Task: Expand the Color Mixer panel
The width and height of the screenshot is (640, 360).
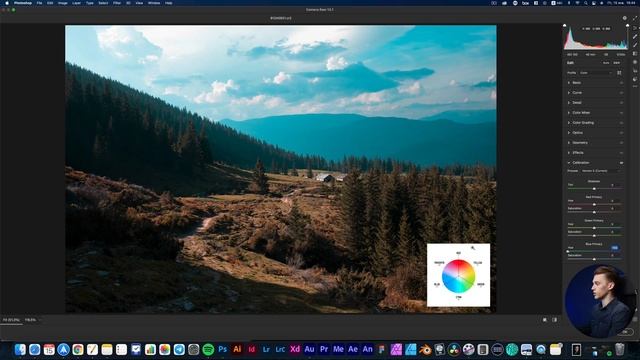Action: (x=581, y=113)
